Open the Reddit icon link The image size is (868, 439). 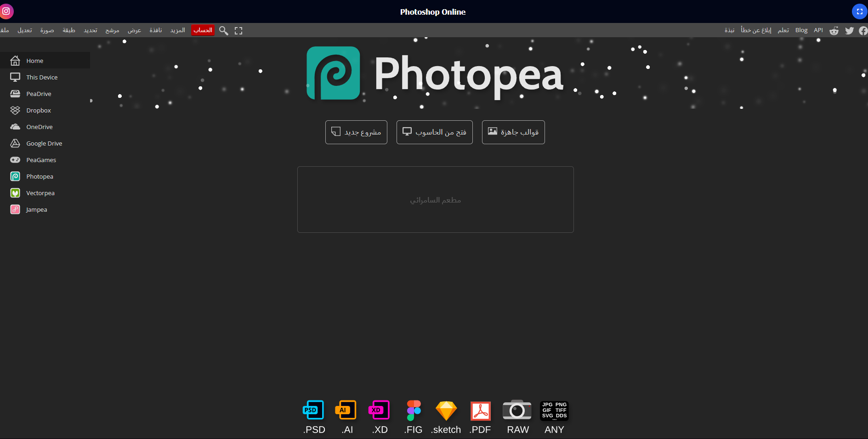pyautogui.click(x=834, y=31)
